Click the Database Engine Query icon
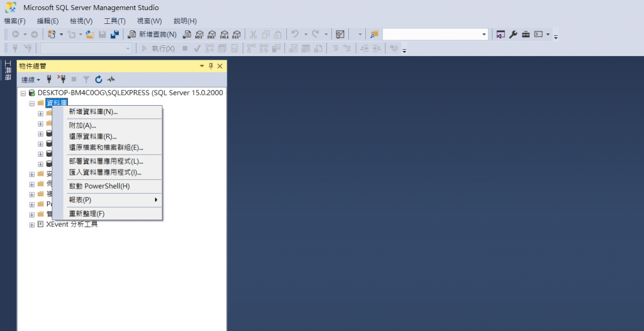Image resolution: width=644 pixels, height=331 pixels. 187,35
